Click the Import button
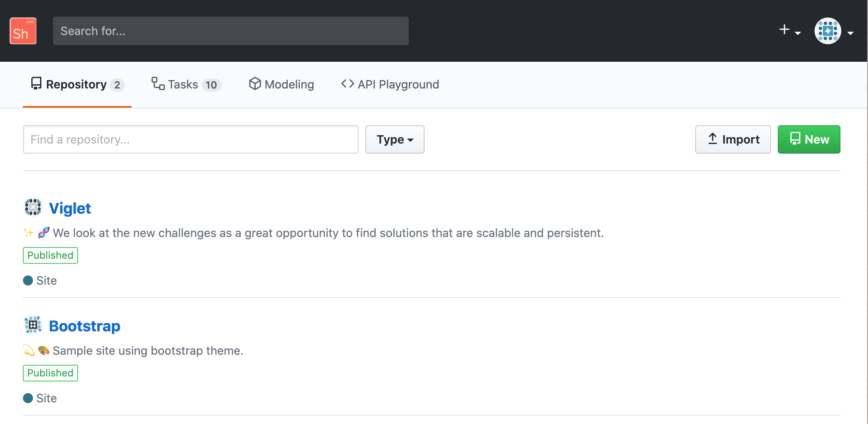The height and width of the screenshot is (424, 868). pos(733,139)
